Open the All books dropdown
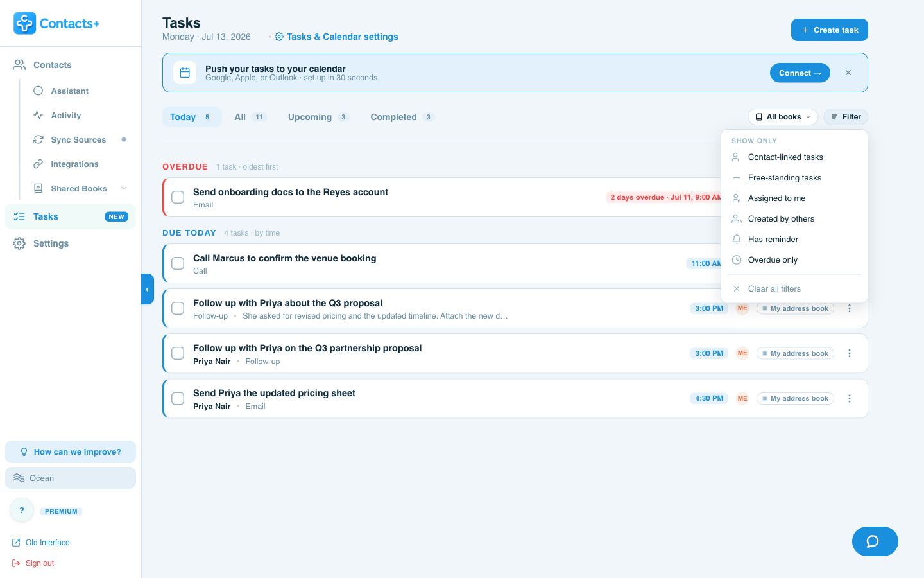Image resolution: width=924 pixels, height=578 pixels. 783,117
